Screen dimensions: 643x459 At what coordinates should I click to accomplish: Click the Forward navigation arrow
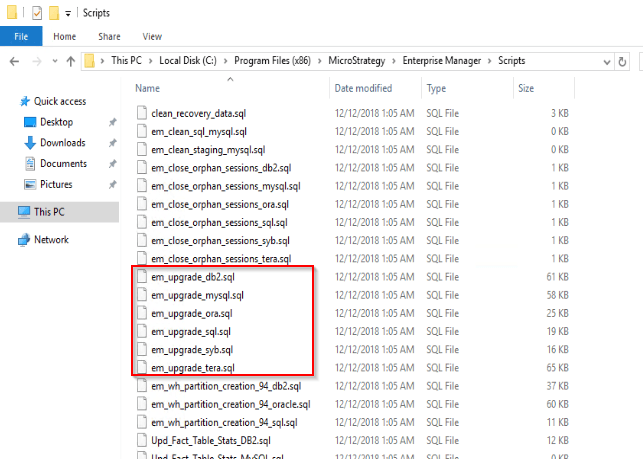point(37,62)
